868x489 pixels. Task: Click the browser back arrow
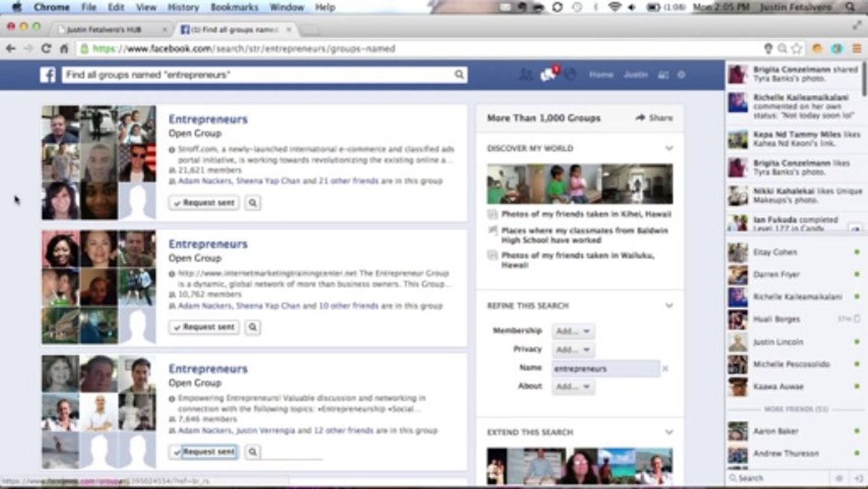tap(10, 48)
